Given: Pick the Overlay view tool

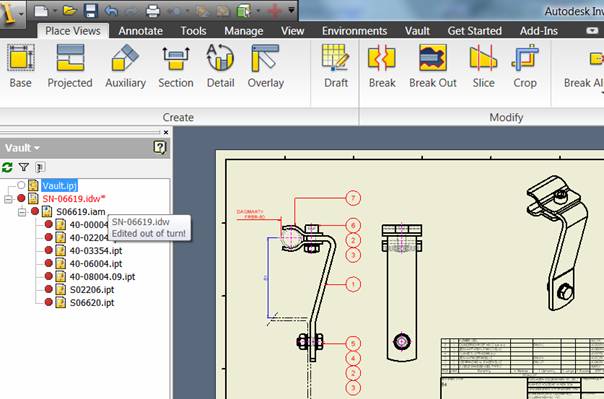Looking at the screenshot, I should (x=266, y=66).
